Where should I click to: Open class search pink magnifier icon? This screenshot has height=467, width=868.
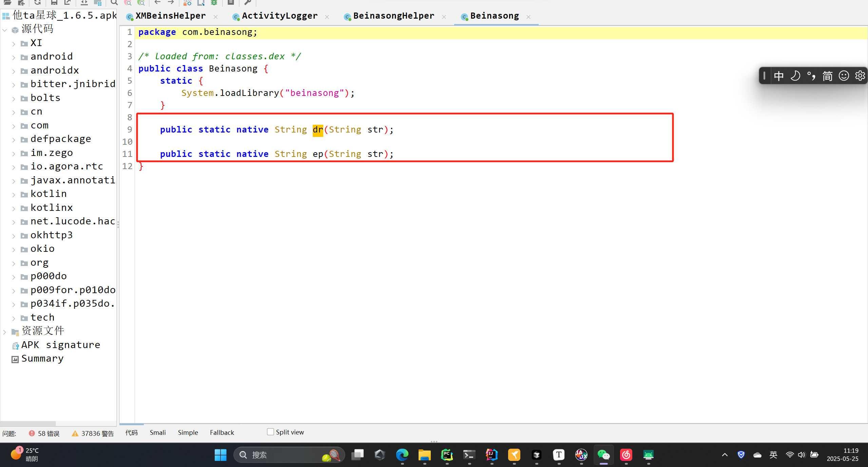[128, 2]
